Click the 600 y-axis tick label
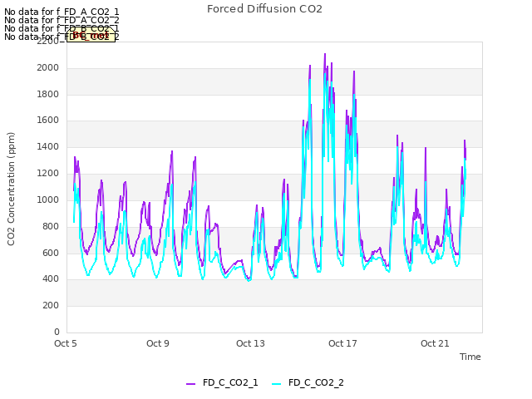The image size is (532, 399). (51, 253)
